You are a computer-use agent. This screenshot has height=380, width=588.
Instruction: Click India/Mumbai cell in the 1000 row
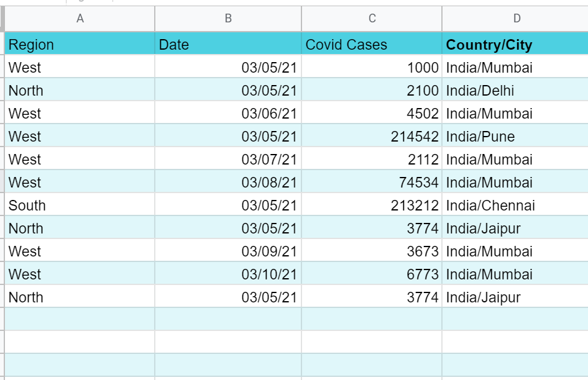[515, 67]
